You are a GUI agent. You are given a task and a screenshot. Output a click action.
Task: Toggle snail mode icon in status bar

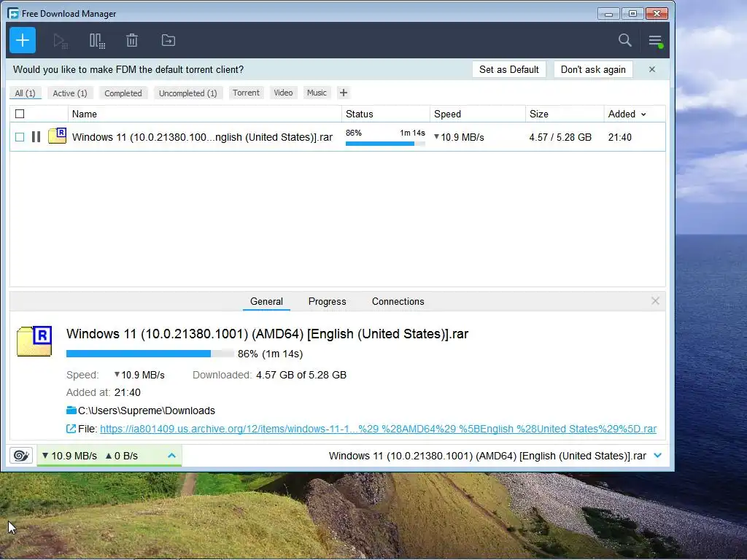pyautogui.click(x=21, y=456)
